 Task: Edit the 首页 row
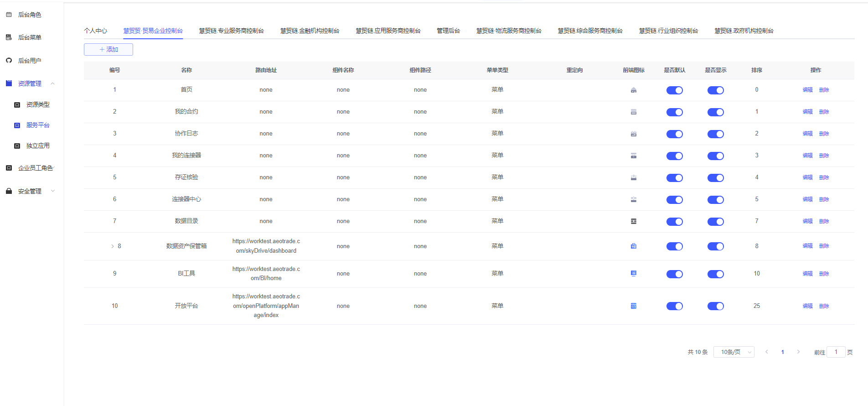807,90
